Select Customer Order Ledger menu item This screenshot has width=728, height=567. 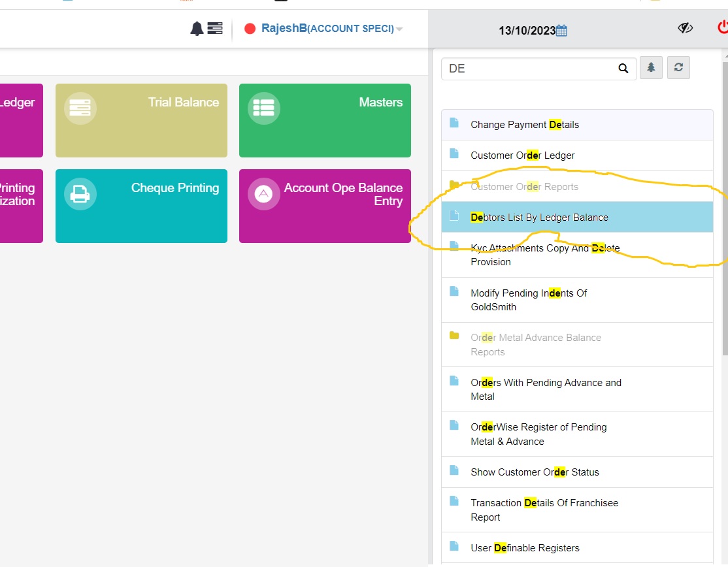pyautogui.click(x=577, y=155)
